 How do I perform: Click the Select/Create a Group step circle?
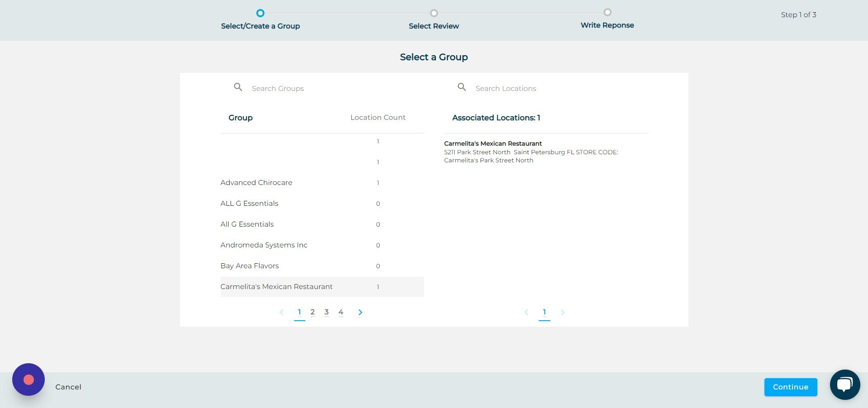coord(260,13)
